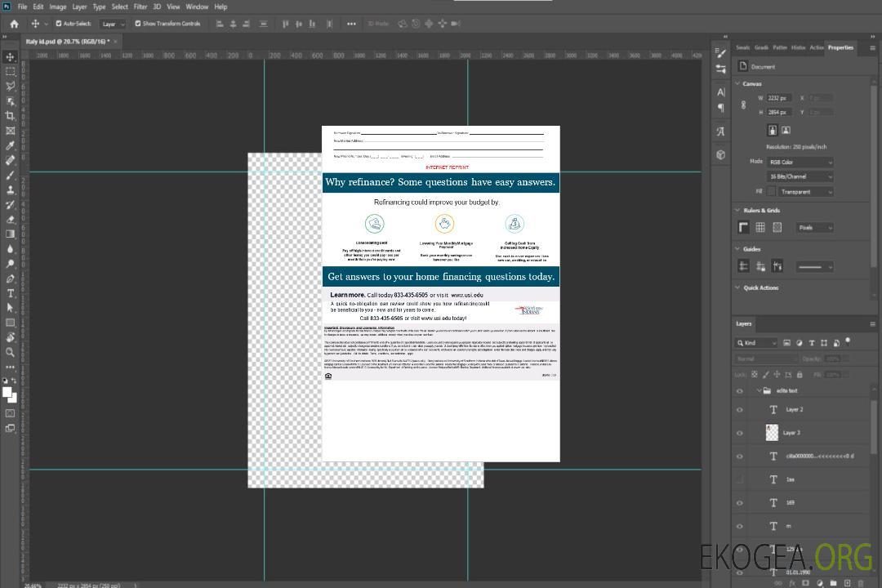Open the RGB Color mode dropdown
The image size is (882, 588).
pos(800,162)
